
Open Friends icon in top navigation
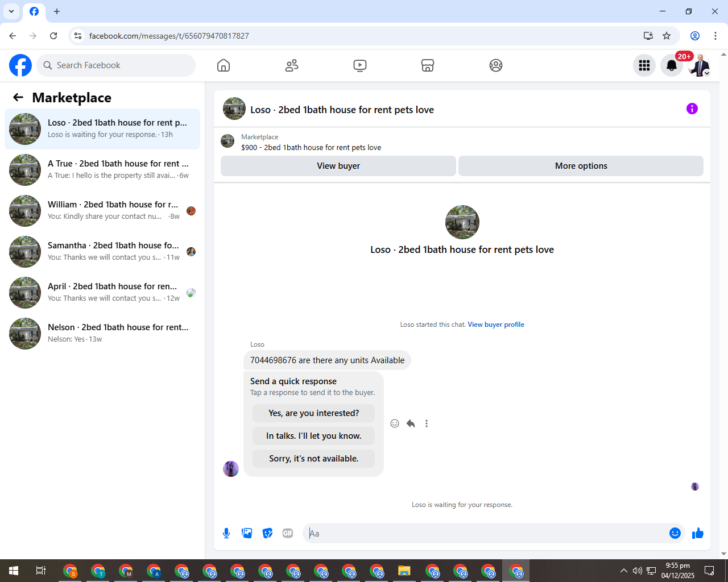292,65
